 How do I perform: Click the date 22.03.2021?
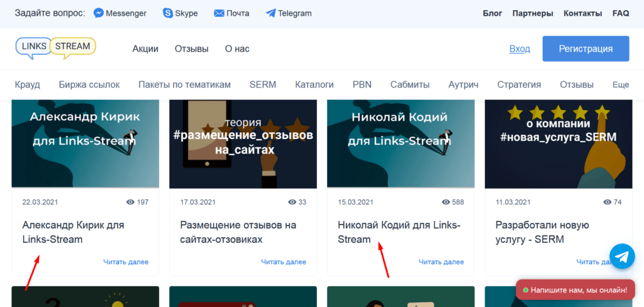40,202
